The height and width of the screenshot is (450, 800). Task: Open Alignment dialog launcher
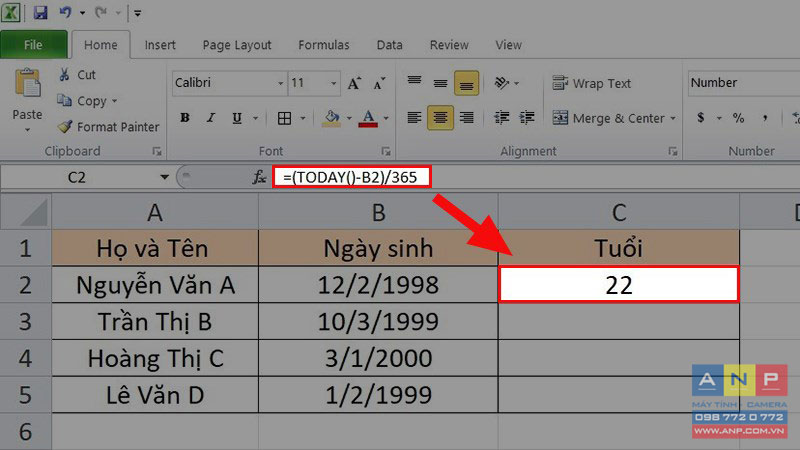coord(673,152)
